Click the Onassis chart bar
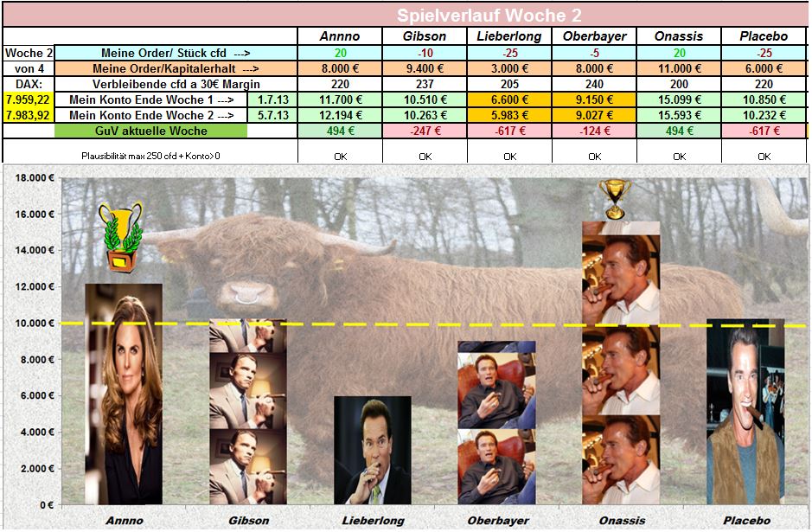 [x=621, y=363]
